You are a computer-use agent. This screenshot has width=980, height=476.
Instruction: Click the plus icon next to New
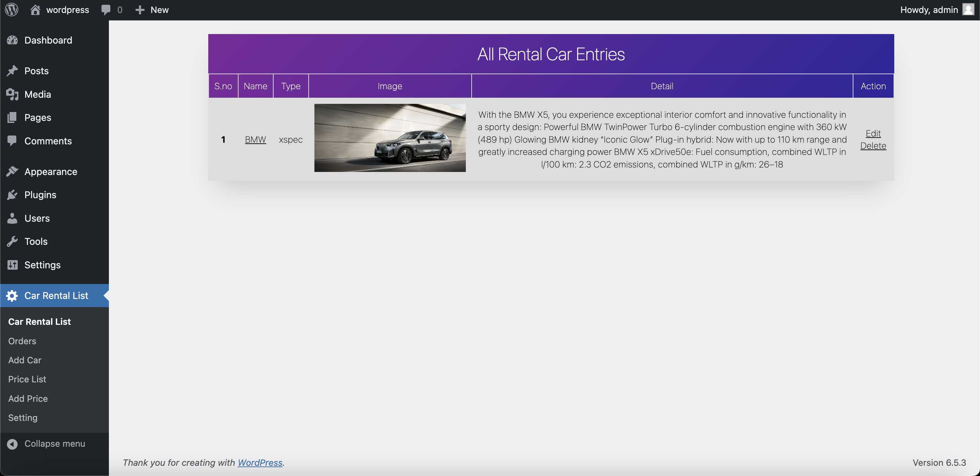pyautogui.click(x=140, y=10)
